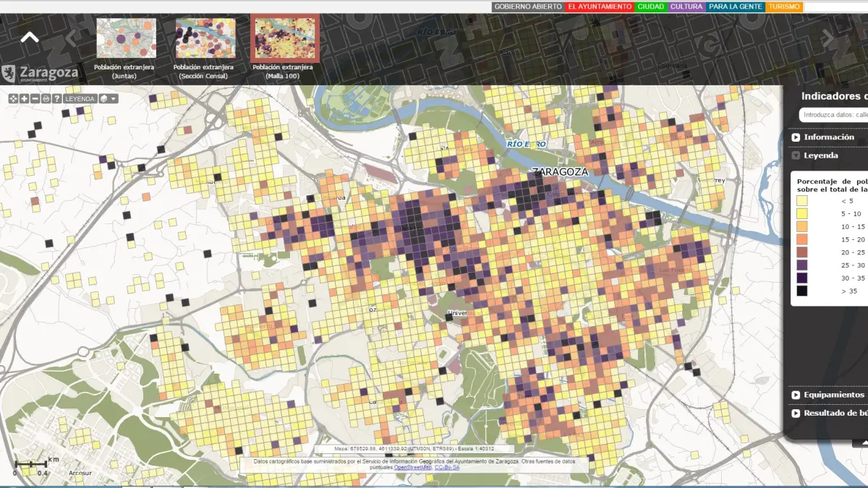Zoom out with the minus icon

35,98
